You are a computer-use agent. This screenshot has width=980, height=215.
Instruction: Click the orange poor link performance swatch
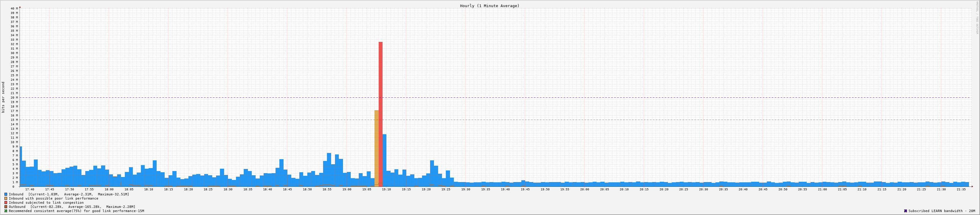pos(6,198)
